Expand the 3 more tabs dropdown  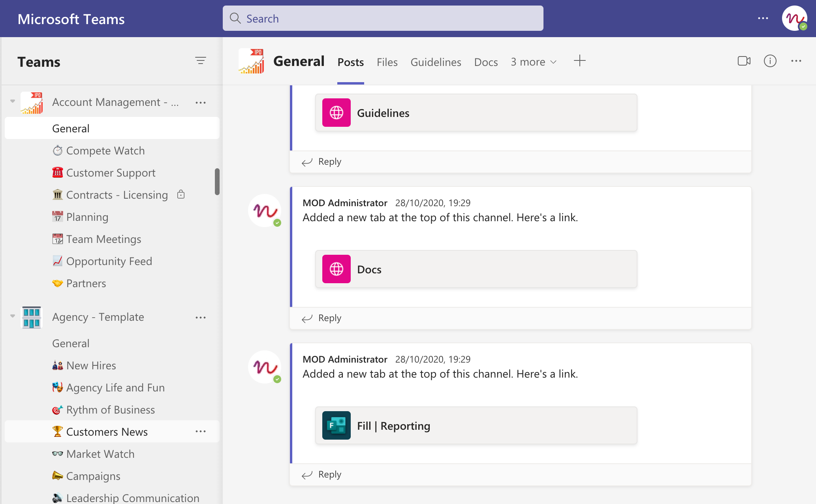[534, 62]
